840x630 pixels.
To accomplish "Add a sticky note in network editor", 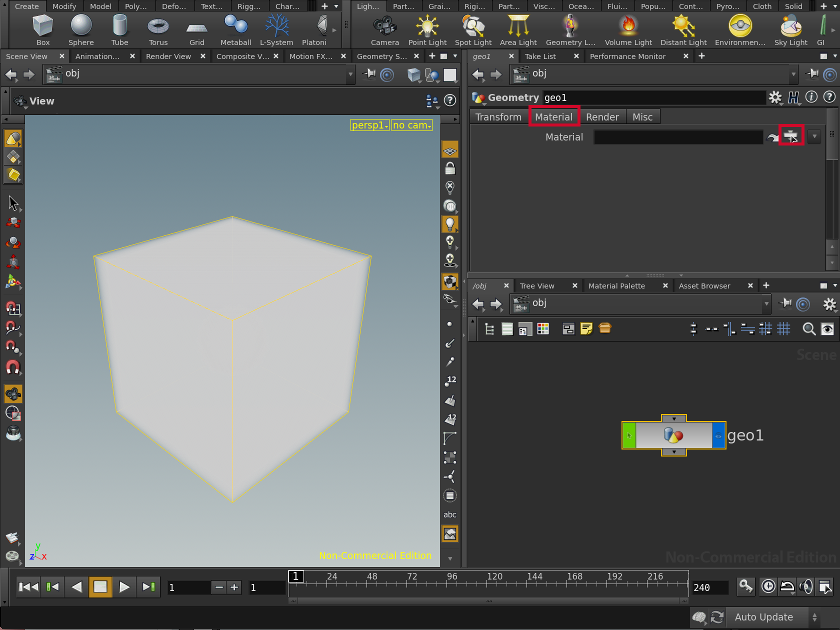I will click(586, 328).
